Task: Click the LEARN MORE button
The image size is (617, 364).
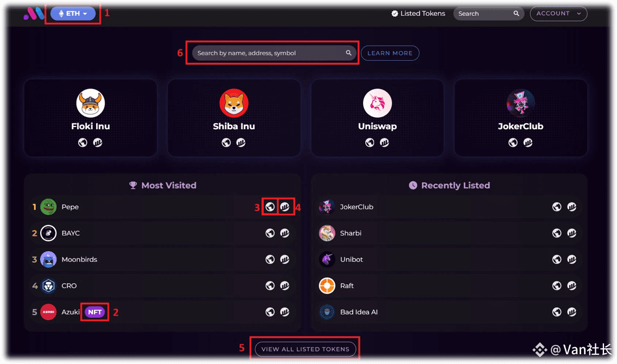Action: click(390, 53)
